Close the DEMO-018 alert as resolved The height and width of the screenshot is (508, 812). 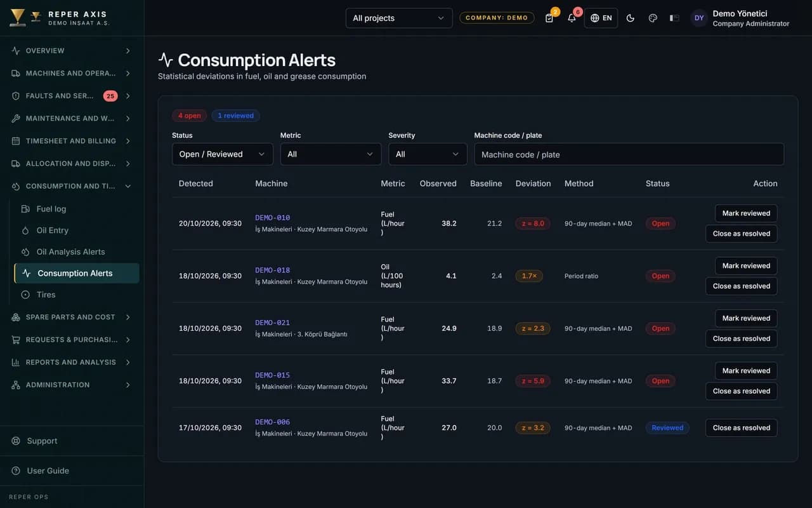(x=742, y=286)
